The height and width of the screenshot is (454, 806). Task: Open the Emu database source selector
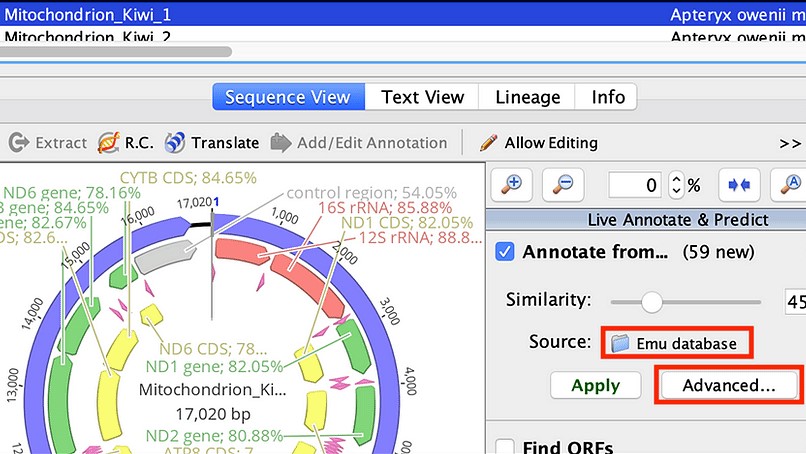tap(676, 343)
